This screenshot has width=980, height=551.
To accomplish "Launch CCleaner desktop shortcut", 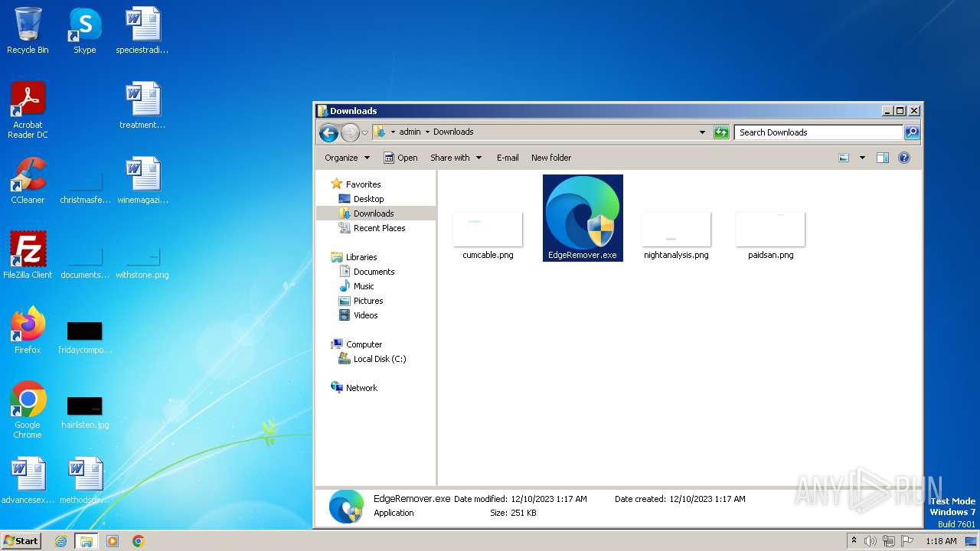I will pos(28,181).
